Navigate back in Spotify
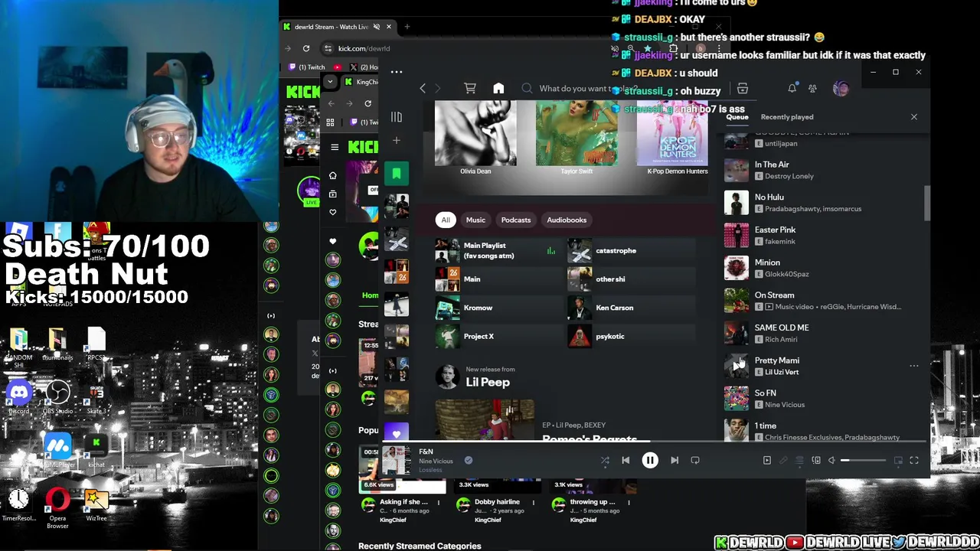Image resolution: width=980 pixels, height=551 pixels. (x=423, y=89)
